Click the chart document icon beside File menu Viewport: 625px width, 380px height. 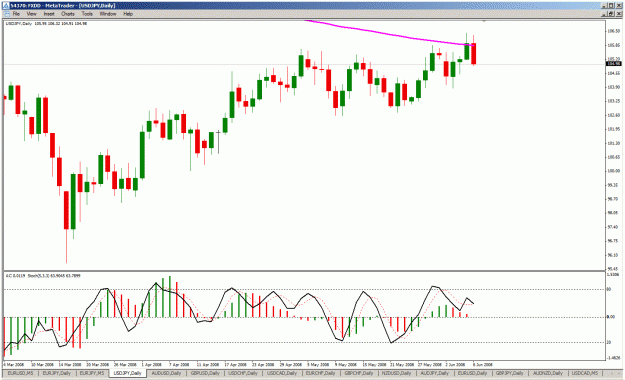point(7,14)
